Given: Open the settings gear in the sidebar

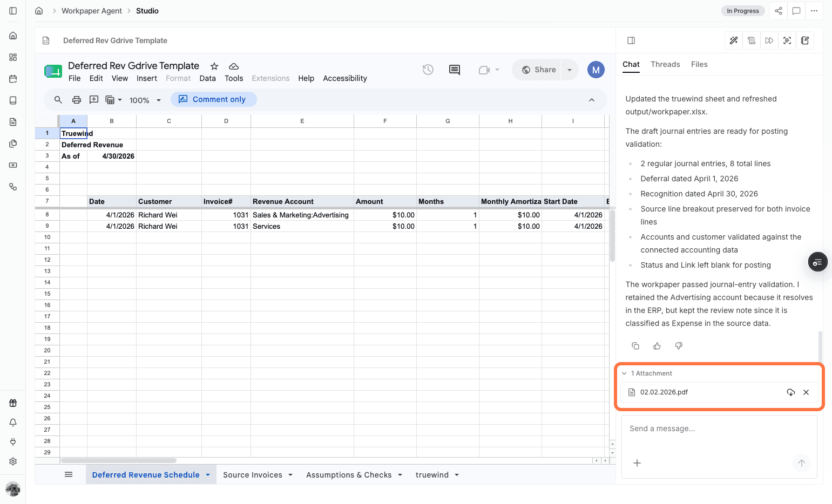Looking at the screenshot, I should 13,461.
